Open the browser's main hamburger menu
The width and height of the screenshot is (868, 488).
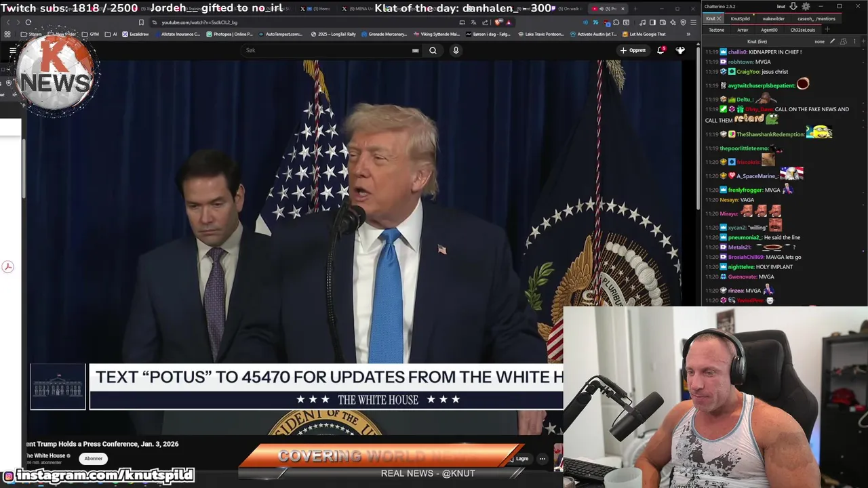click(x=693, y=22)
